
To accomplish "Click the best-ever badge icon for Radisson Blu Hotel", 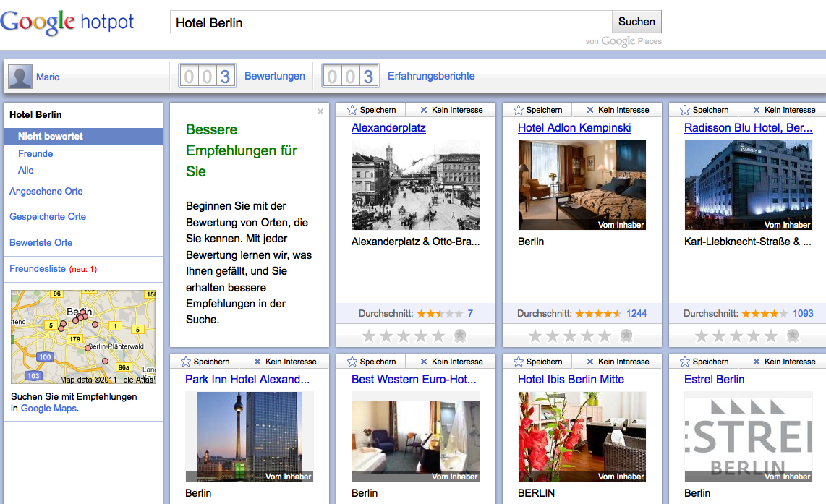I will pos(793,336).
